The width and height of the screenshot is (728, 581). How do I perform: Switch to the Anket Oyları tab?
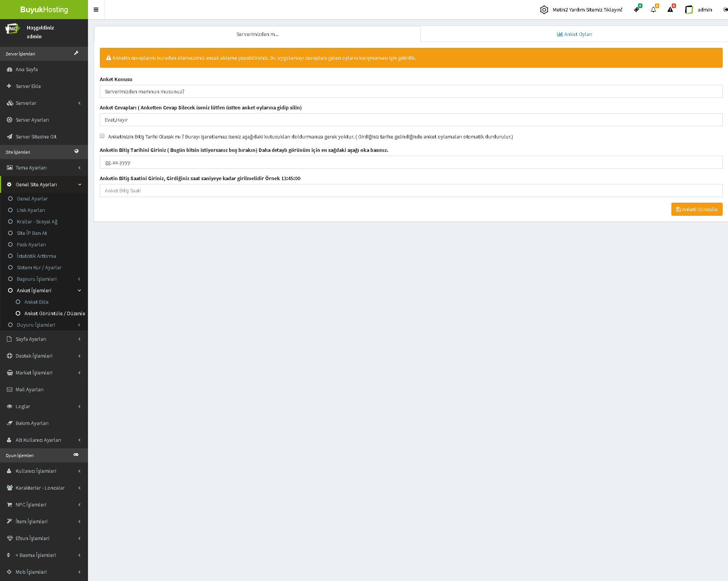click(574, 34)
